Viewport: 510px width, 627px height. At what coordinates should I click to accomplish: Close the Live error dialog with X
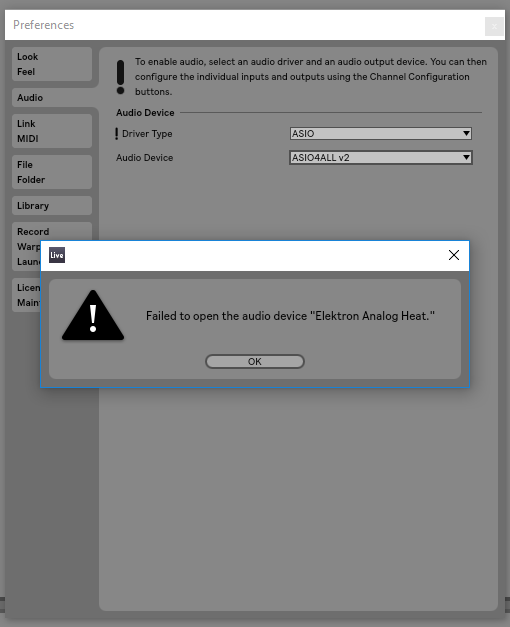(454, 255)
